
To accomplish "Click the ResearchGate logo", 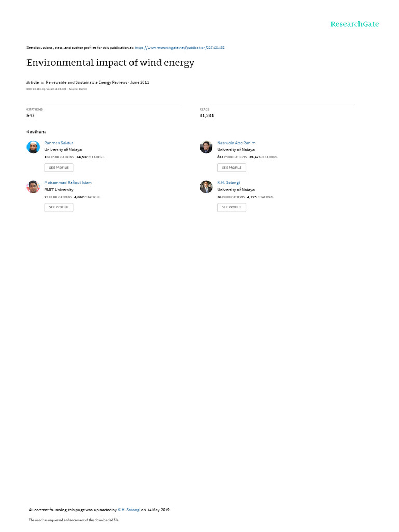I will (x=354, y=24).
